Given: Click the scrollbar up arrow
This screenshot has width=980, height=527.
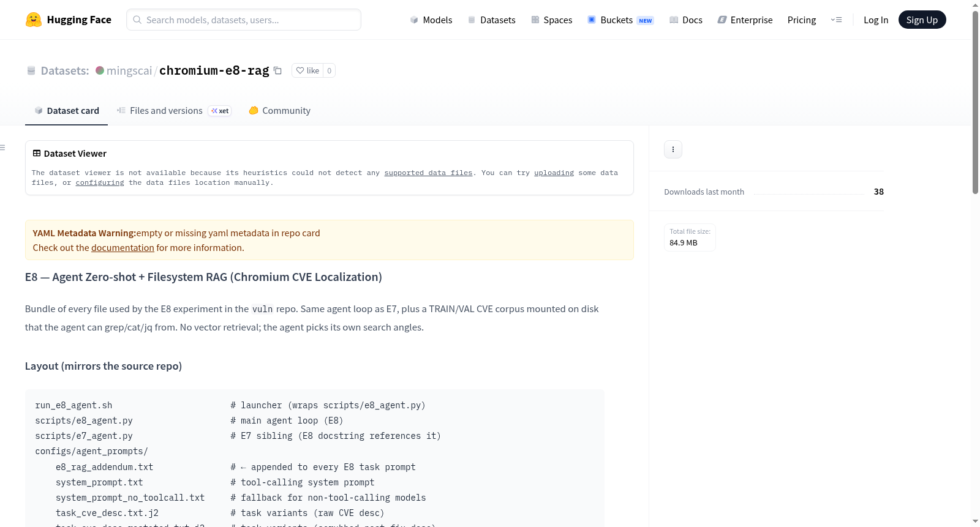Looking at the screenshot, I should (x=975, y=4).
